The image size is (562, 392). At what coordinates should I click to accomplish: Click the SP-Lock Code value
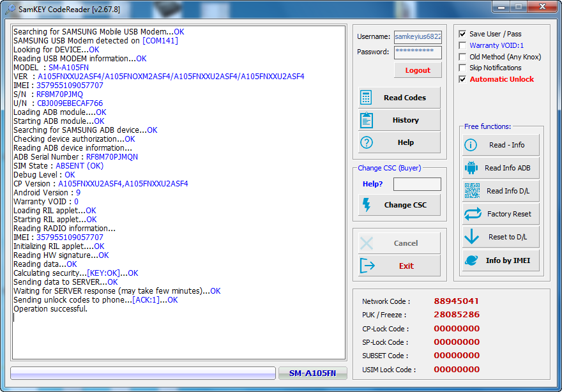click(x=457, y=342)
